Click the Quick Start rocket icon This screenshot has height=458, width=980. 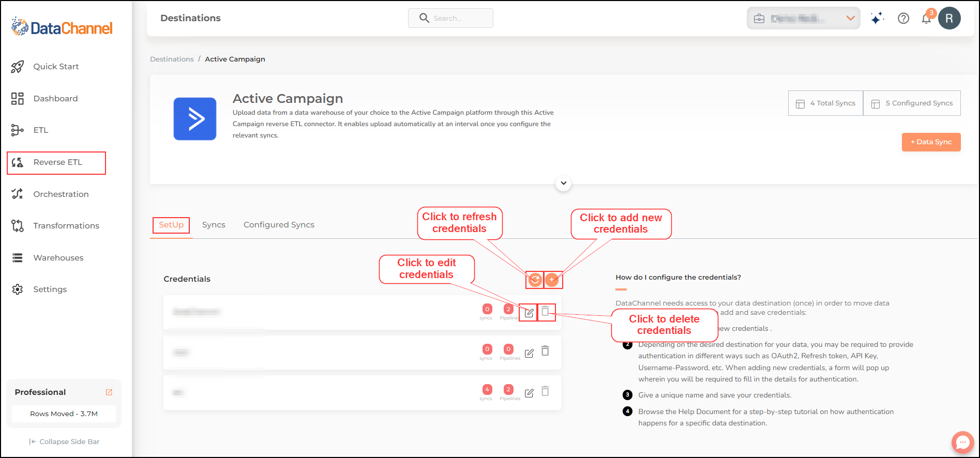coord(18,67)
